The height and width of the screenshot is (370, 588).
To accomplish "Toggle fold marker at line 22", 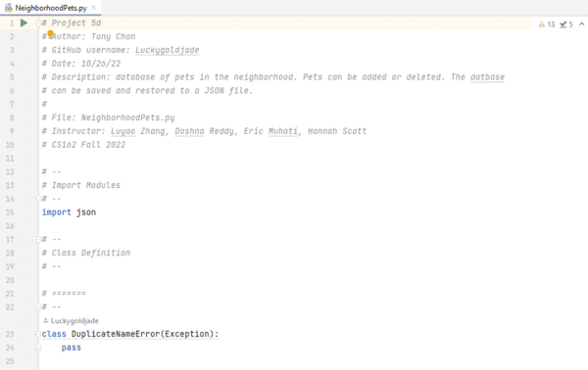I will coord(38,306).
